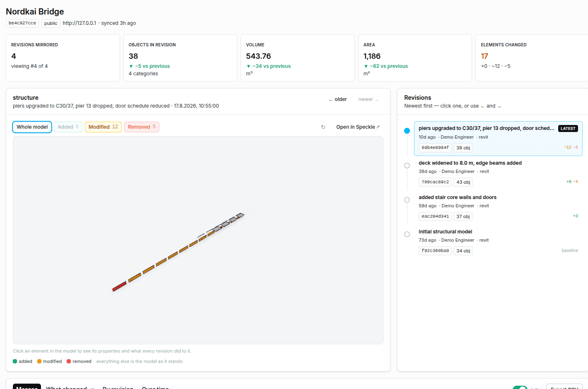Click the greyed-out newer revision arrow button
The width and height of the screenshot is (588, 389).
point(369,99)
